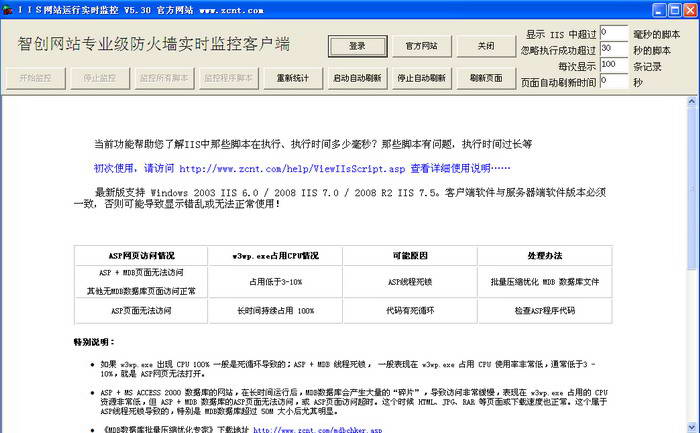Enable auto refresh using 启动自动刷新

(x=357, y=77)
